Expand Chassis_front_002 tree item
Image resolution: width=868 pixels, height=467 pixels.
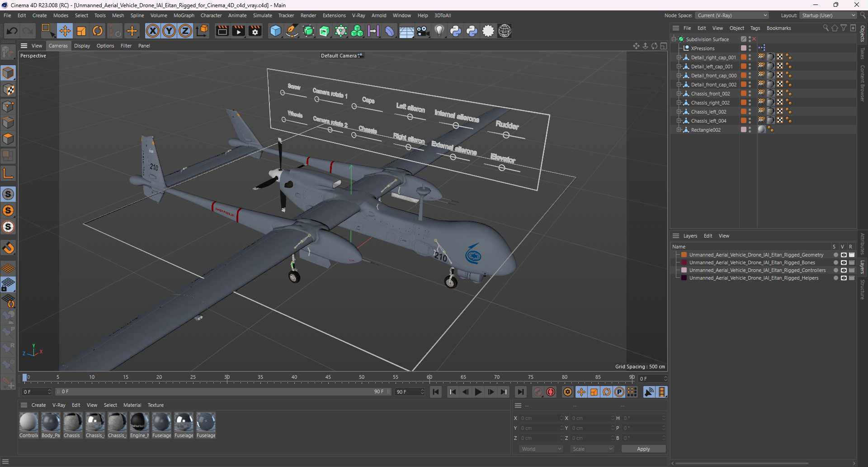click(678, 94)
